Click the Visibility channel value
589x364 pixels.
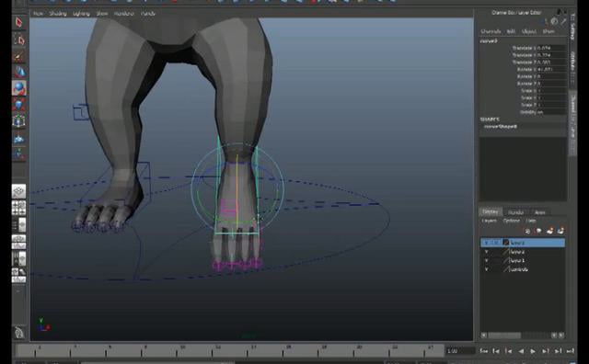551,112
